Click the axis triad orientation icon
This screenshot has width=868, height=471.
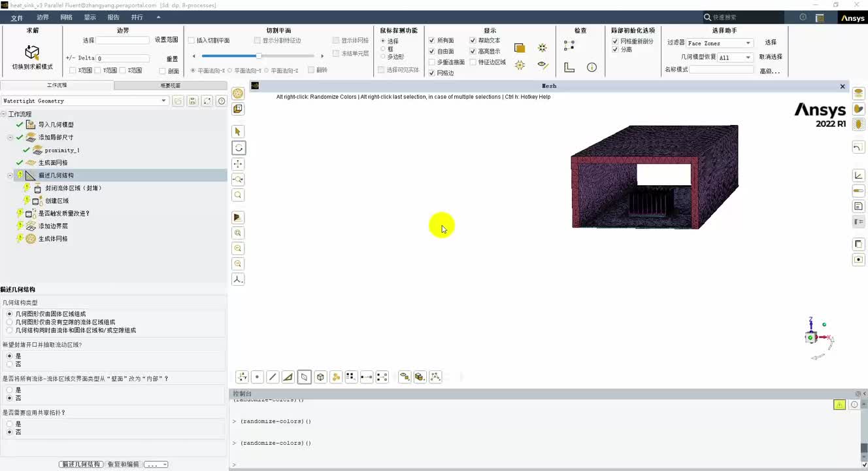tap(238, 279)
